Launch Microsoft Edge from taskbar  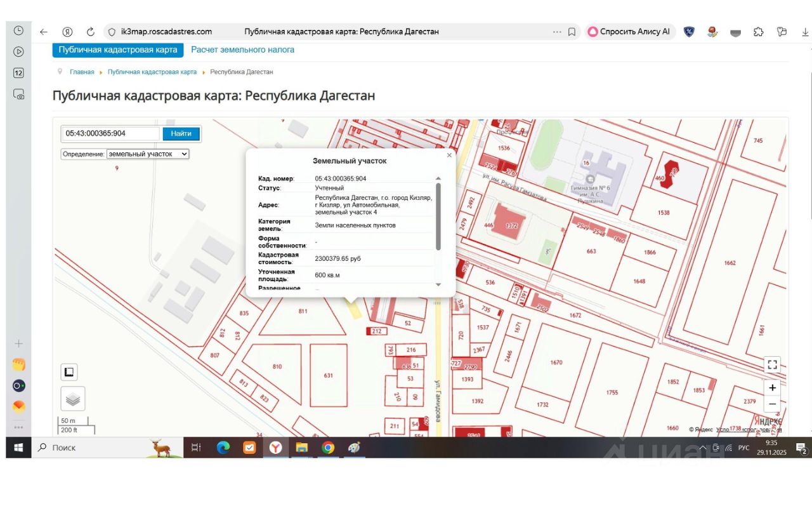point(223,448)
